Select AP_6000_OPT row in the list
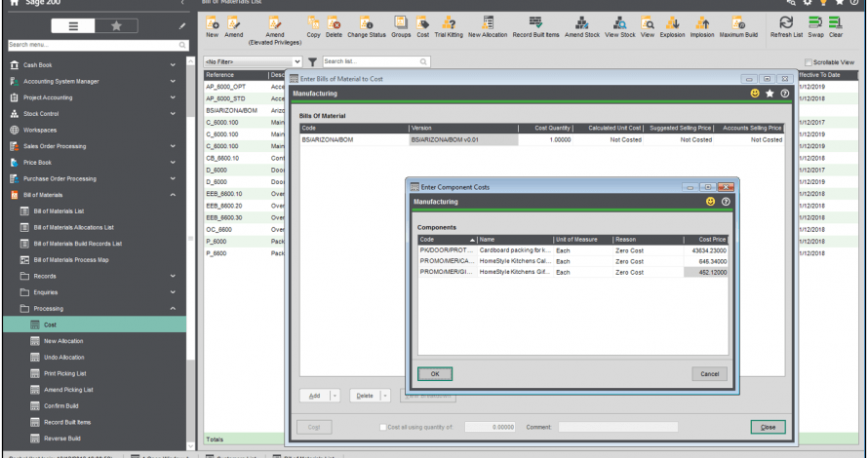This screenshot has width=868, height=458. point(244,87)
